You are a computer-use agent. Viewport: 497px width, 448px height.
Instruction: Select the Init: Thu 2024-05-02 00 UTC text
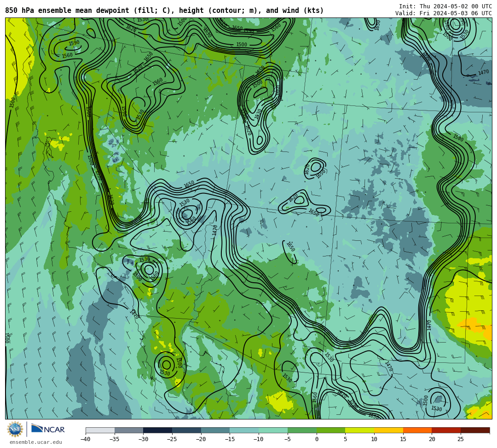[x=445, y=6]
